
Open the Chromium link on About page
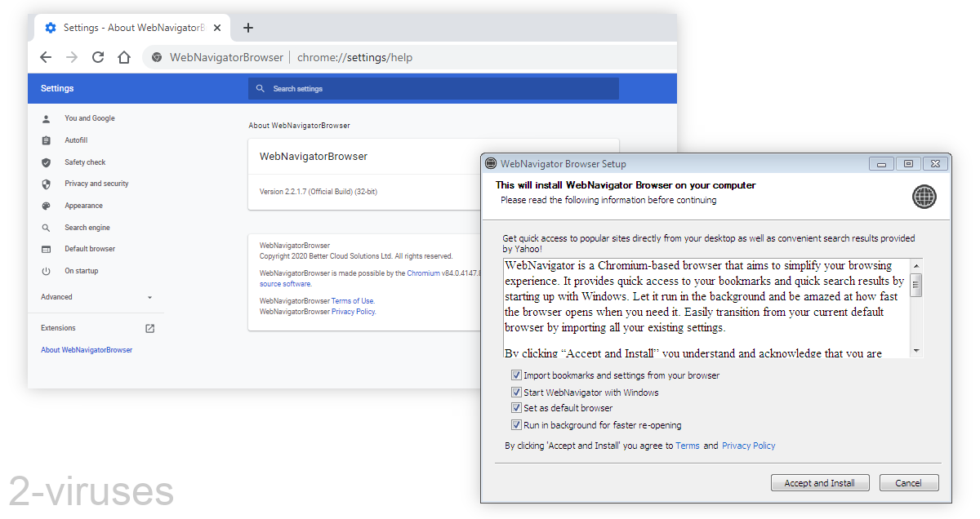click(423, 273)
